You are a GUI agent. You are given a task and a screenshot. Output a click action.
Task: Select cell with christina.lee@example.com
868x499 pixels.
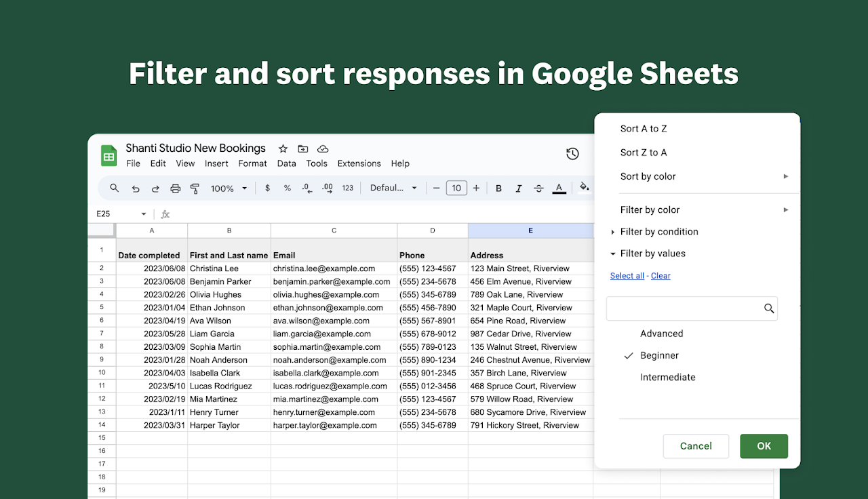334,268
